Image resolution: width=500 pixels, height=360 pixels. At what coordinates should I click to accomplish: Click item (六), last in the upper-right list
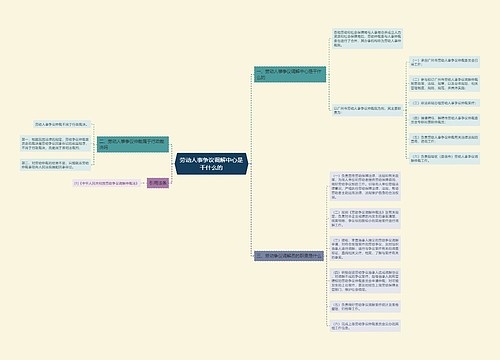coord(445,158)
